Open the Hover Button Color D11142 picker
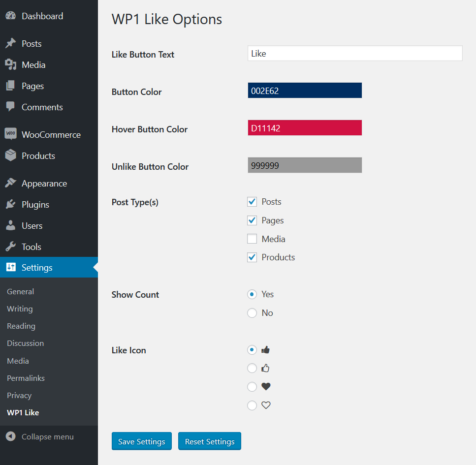 pos(305,128)
